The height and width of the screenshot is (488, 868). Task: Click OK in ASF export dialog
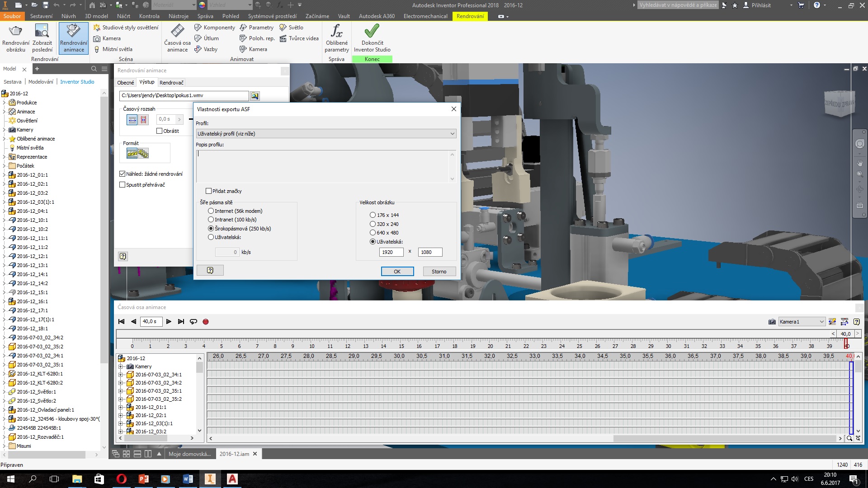coord(397,272)
